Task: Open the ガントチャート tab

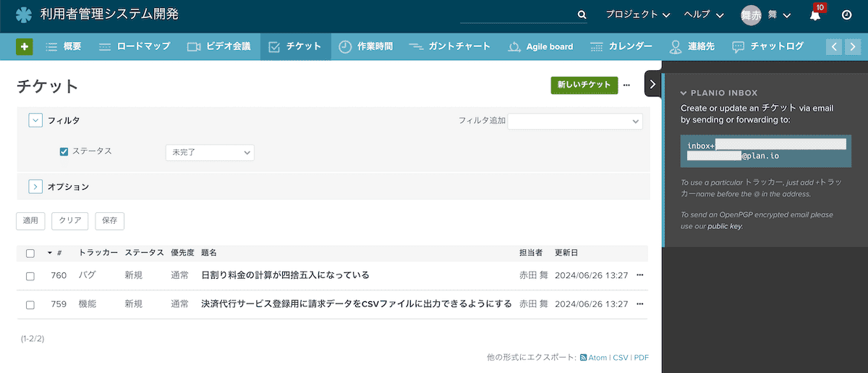Action: [x=450, y=46]
